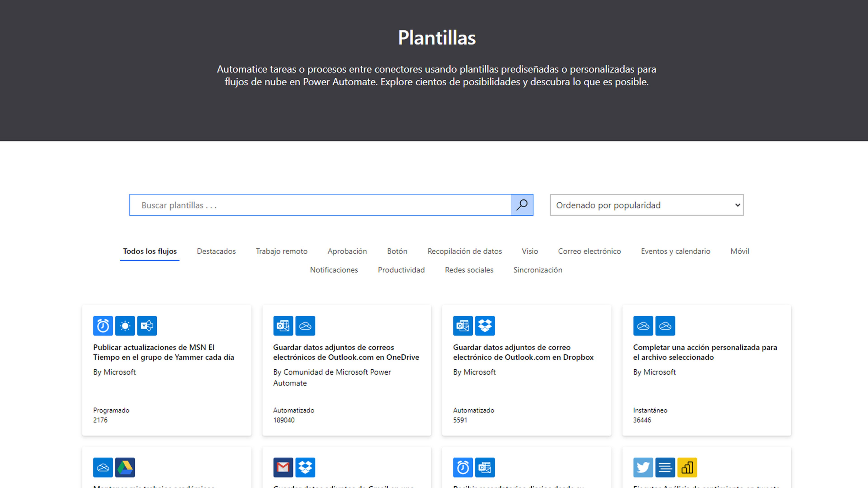Click the search magnifier button

522,205
